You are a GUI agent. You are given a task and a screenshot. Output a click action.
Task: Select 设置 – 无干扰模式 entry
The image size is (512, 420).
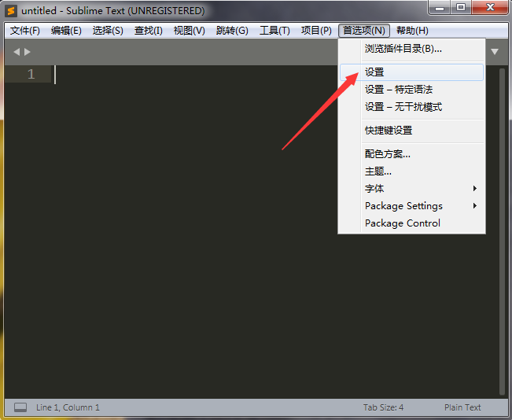pos(411,107)
